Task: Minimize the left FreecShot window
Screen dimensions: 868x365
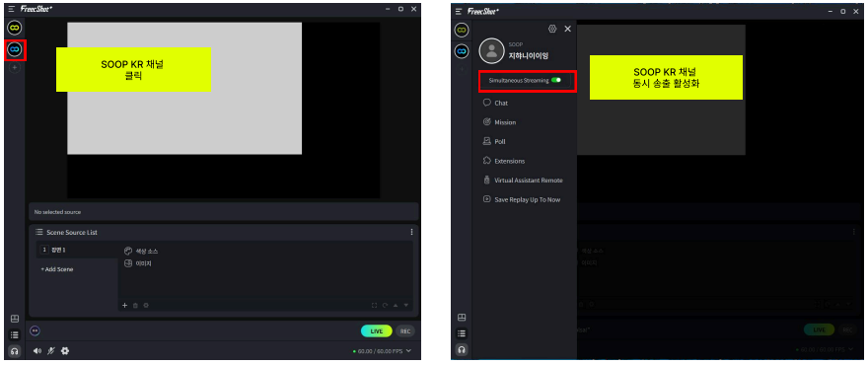Action: tap(388, 10)
